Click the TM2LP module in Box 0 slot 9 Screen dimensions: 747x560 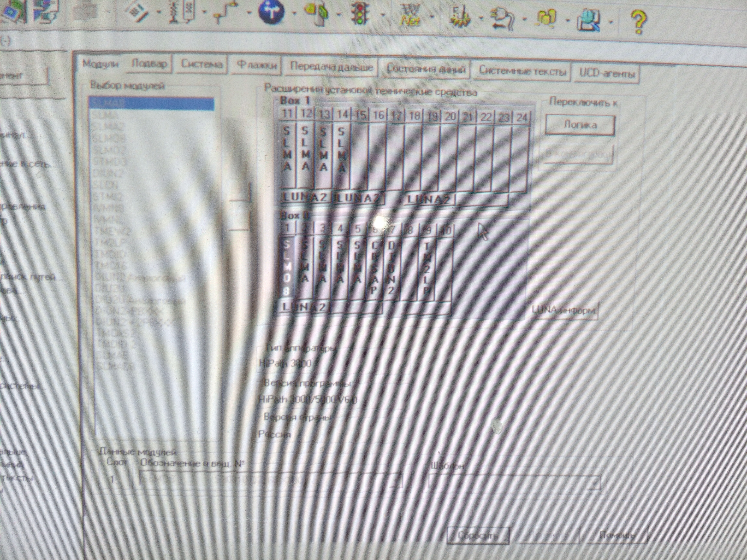(427, 269)
